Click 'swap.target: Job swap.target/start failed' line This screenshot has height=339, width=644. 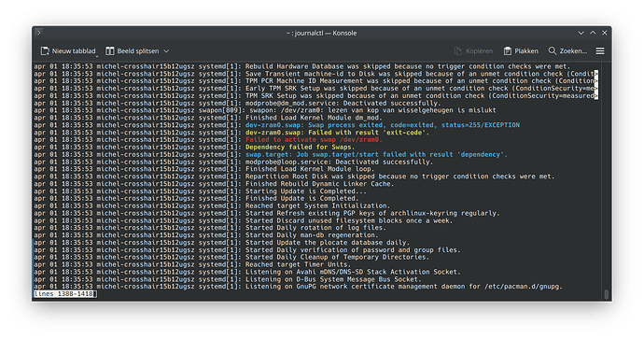[376, 154]
